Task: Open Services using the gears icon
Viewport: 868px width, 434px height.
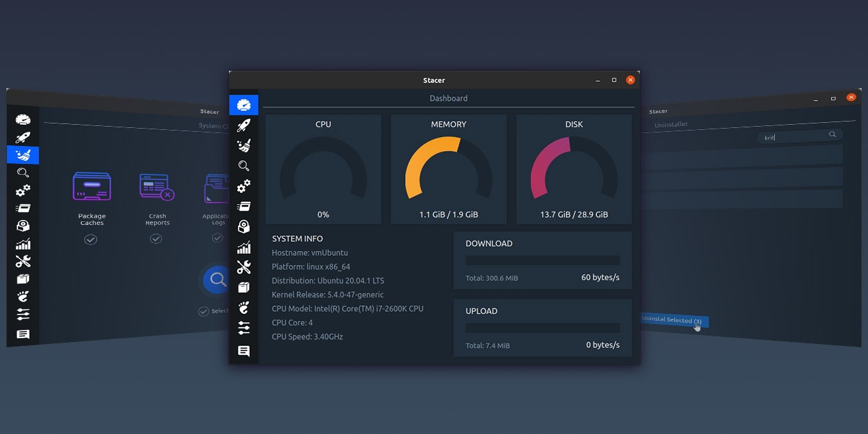Action: pyautogui.click(x=244, y=186)
